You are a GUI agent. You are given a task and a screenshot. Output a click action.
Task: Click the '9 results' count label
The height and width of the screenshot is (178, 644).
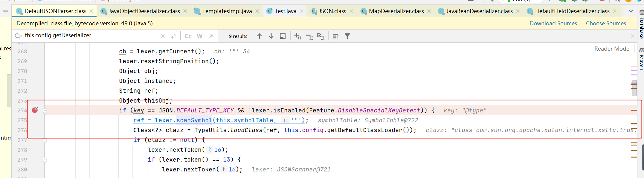pos(238,36)
